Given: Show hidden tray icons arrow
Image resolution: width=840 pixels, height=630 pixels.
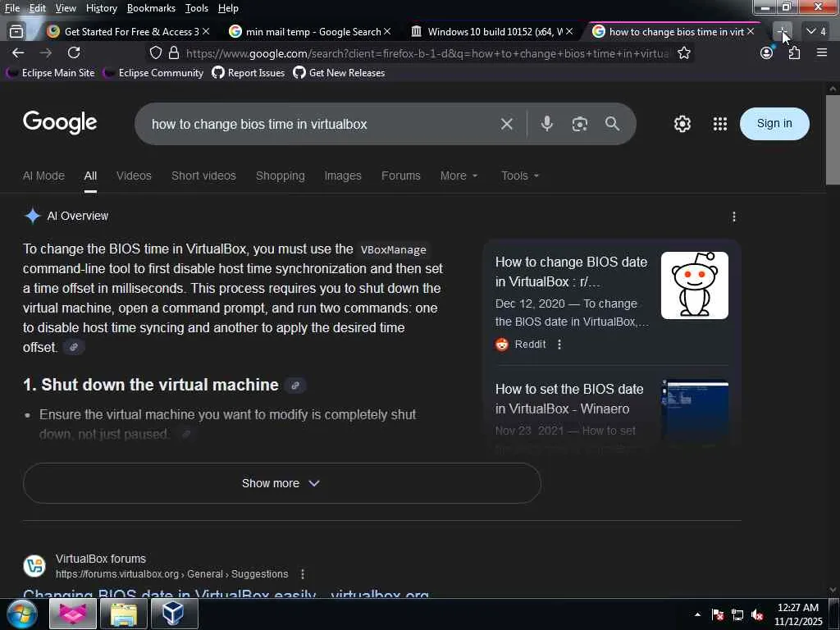Looking at the screenshot, I should coord(697,614).
